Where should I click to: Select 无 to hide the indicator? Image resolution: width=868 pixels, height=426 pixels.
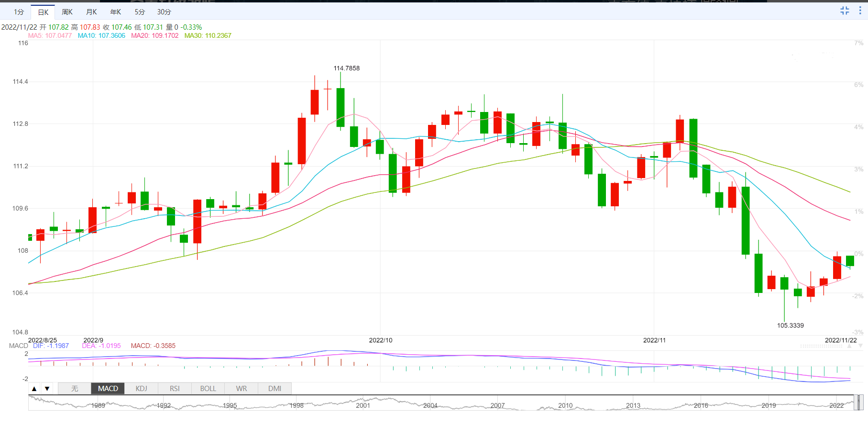click(x=75, y=389)
